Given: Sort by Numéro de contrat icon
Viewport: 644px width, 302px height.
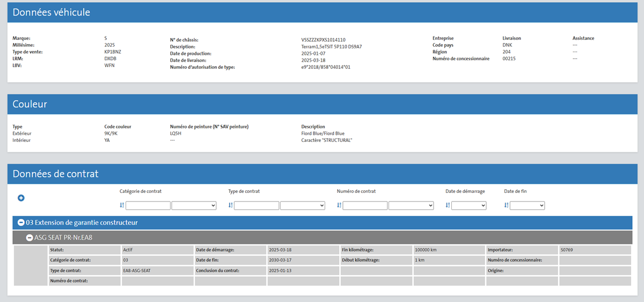Looking at the screenshot, I should pyautogui.click(x=339, y=205).
